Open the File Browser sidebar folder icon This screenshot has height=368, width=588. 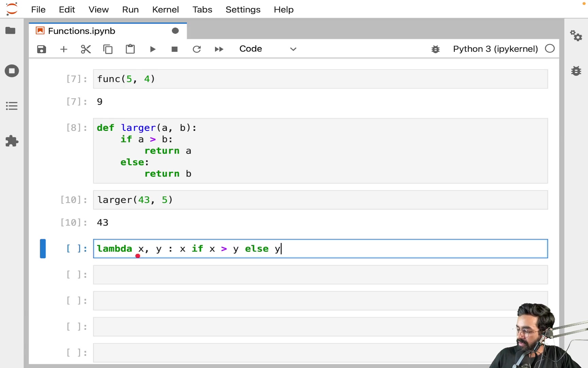pos(11,31)
